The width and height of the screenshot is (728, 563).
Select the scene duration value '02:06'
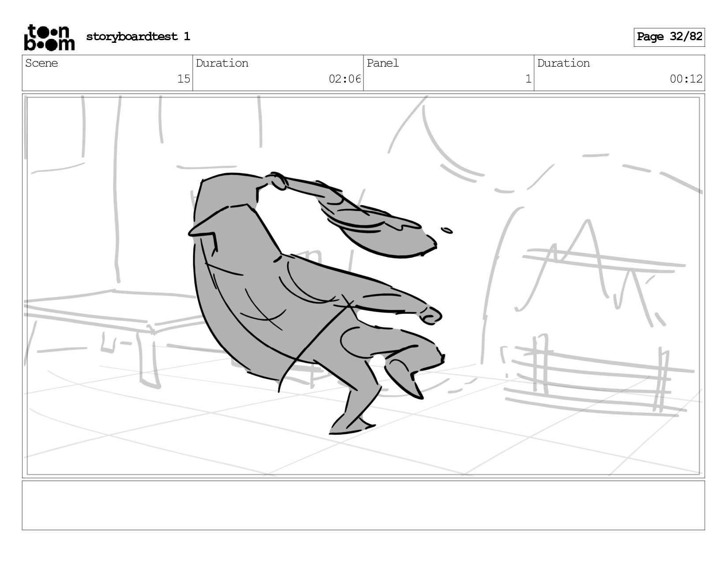coord(345,79)
